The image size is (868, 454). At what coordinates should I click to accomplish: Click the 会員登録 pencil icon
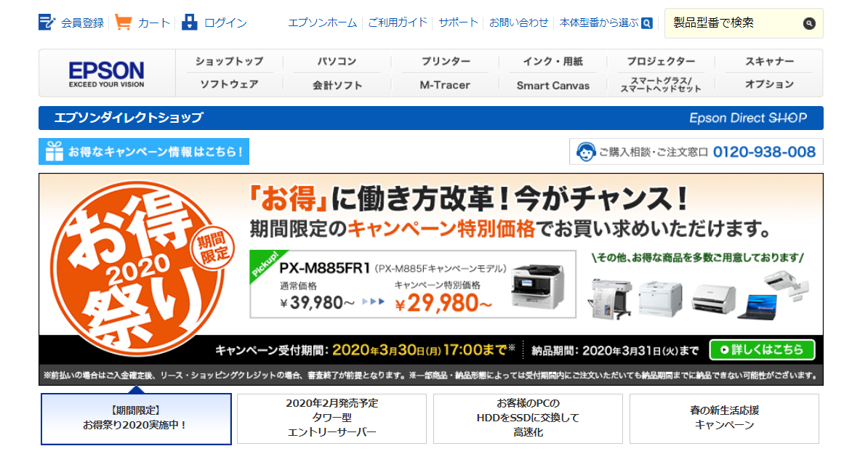click(x=47, y=22)
